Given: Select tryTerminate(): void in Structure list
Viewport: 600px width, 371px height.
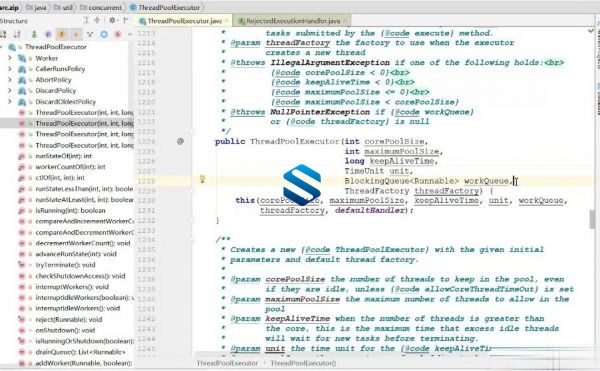Looking at the screenshot, I should [65, 265].
